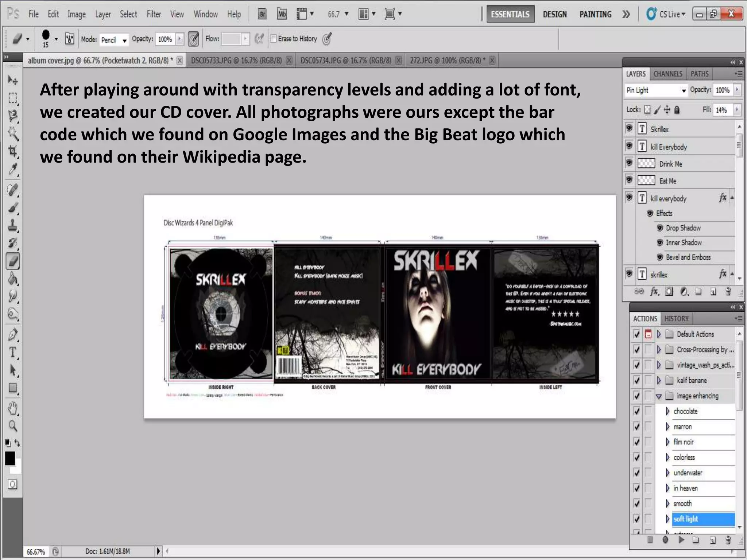Switch to the DSC05733.JPG document tab
747x560 pixels.
click(x=236, y=61)
